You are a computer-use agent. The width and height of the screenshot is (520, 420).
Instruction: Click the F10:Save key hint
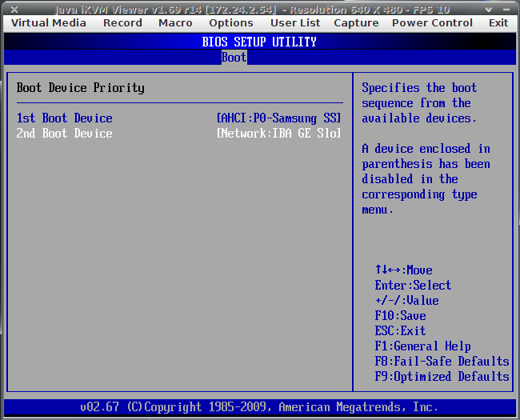click(400, 316)
